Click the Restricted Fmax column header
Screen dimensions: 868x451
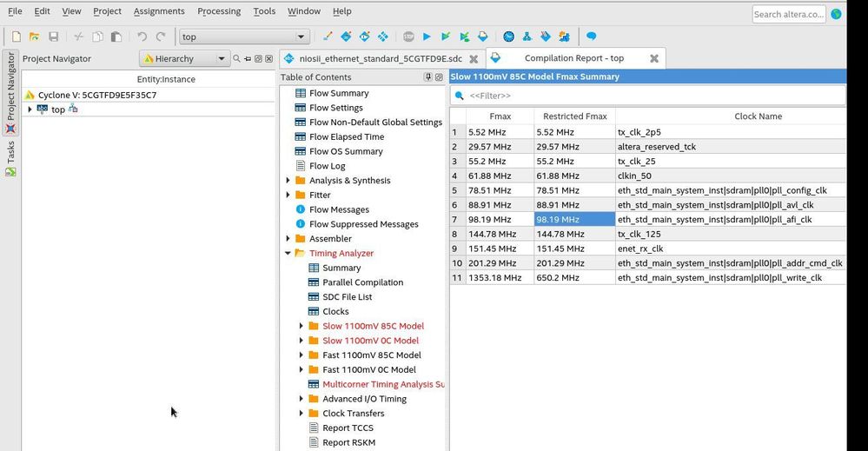[574, 116]
